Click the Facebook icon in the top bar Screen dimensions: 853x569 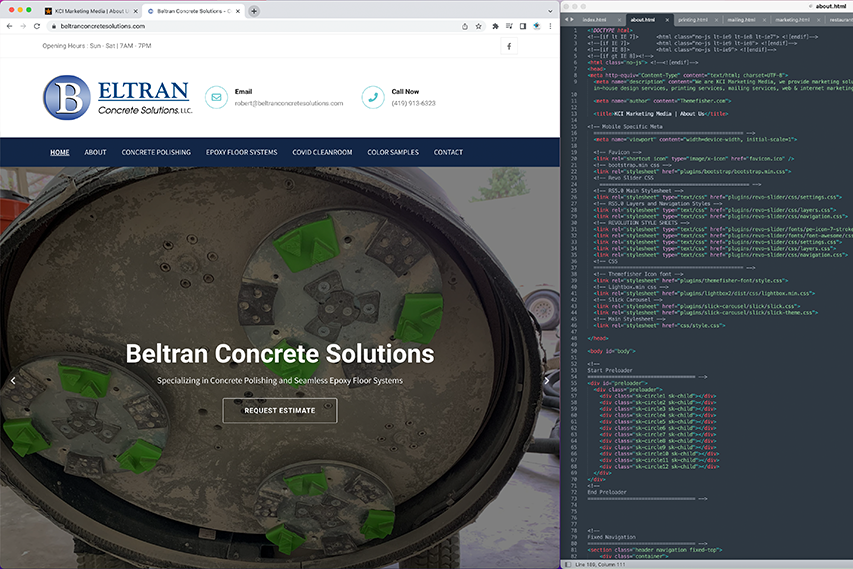point(508,46)
